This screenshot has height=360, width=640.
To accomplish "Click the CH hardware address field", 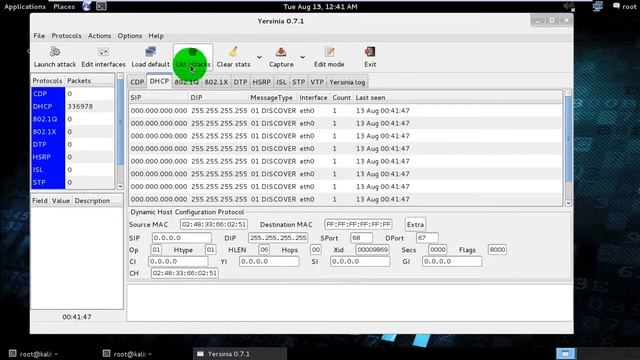I will coord(184,273).
